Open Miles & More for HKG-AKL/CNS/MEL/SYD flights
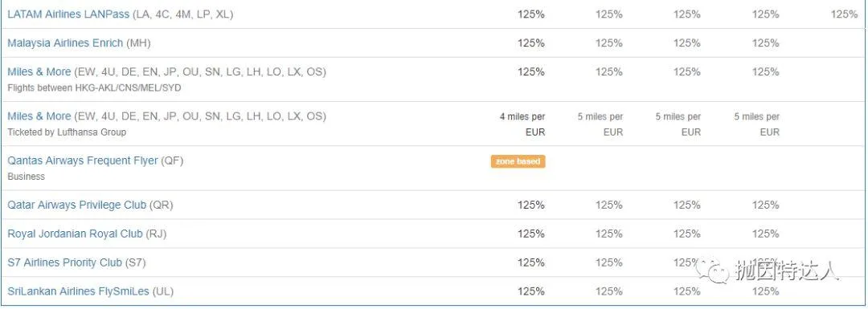The image size is (868, 309). (39, 72)
